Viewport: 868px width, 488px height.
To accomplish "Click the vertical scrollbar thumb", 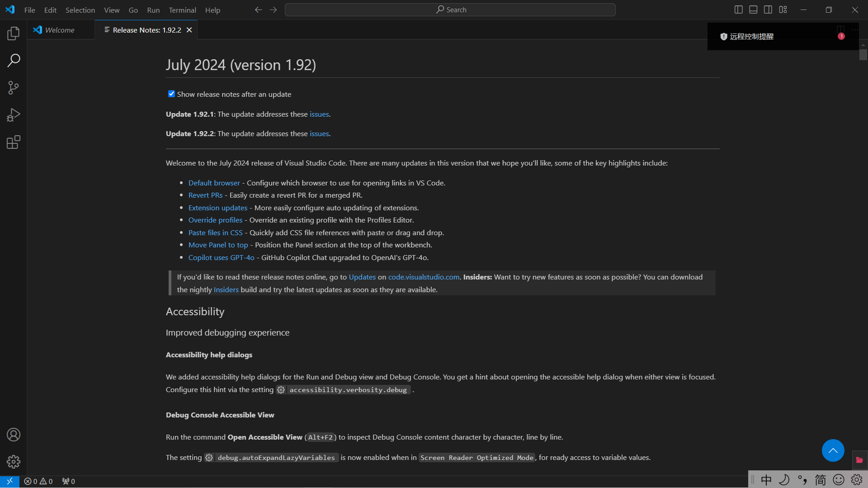I will [863, 54].
